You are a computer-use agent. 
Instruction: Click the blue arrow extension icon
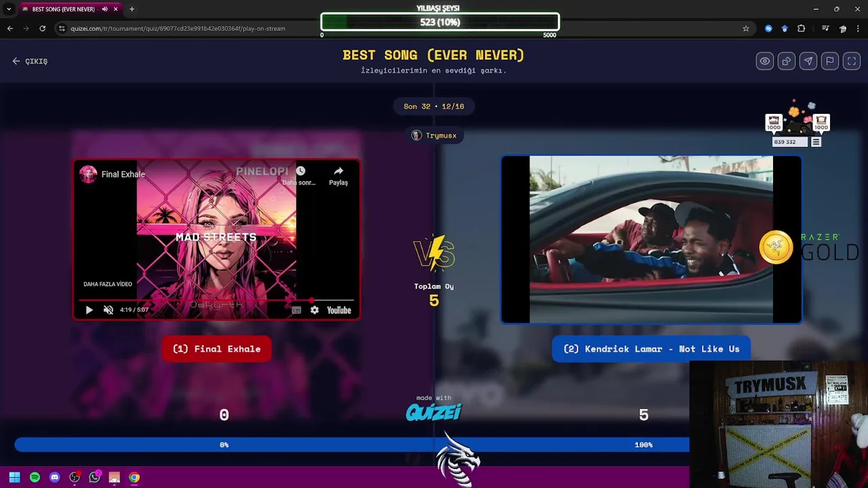785,28
